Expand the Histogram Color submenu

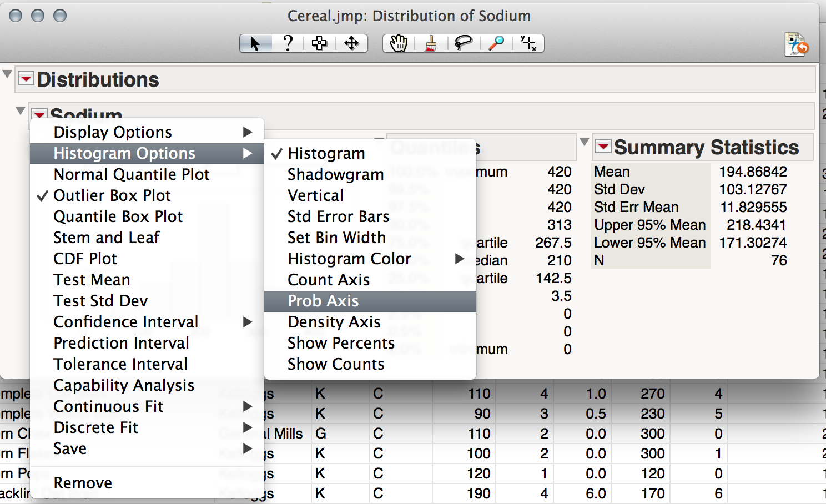(349, 259)
